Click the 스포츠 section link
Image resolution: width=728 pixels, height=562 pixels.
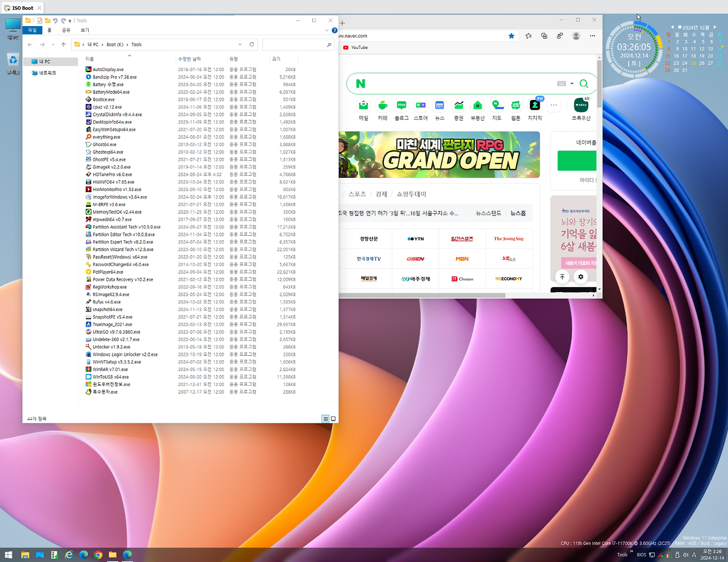[x=358, y=194]
